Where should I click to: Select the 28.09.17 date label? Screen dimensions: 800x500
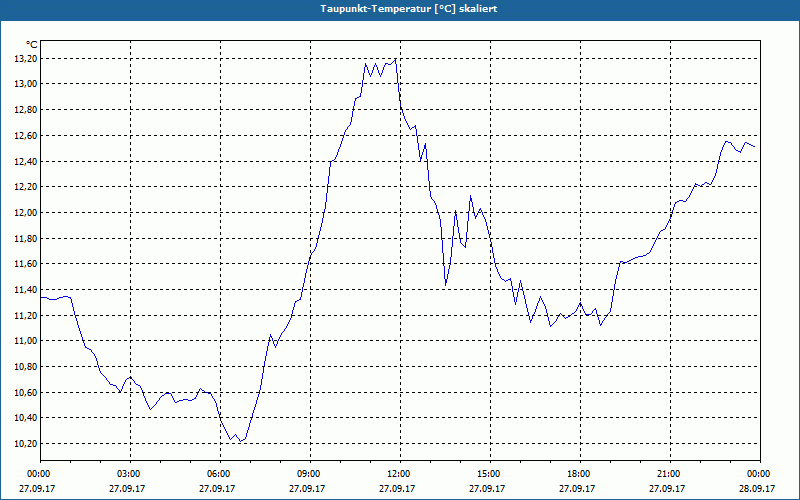point(757,488)
